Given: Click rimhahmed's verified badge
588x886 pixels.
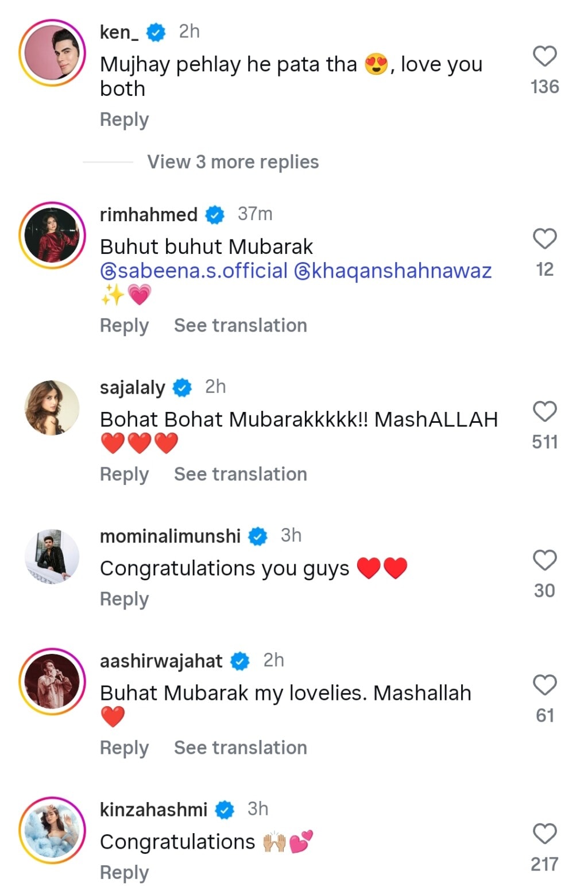Looking at the screenshot, I should [214, 215].
